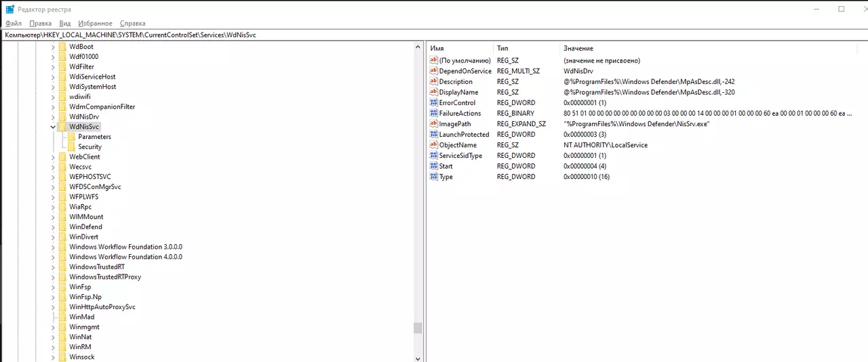The width and height of the screenshot is (868, 362).
Task: Open the Файл menu
Action: [x=14, y=23]
